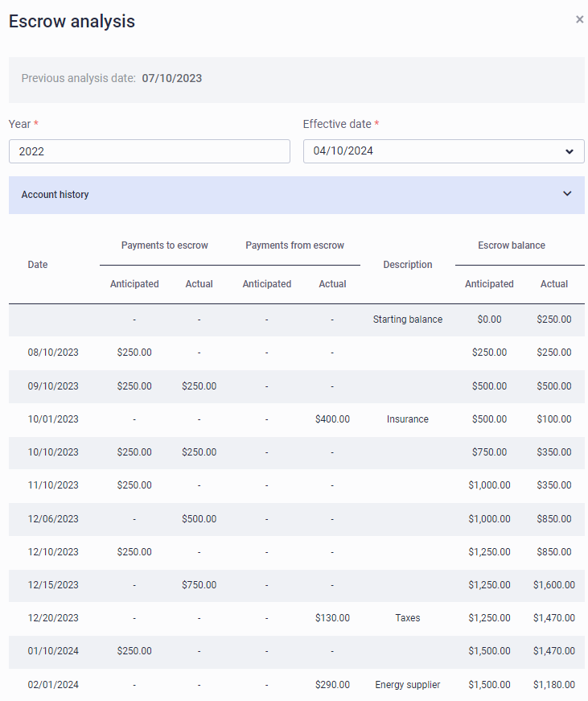The image size is (588, 701).
Task: Click the Payments from escrow column header
Action: click(295, 245)
